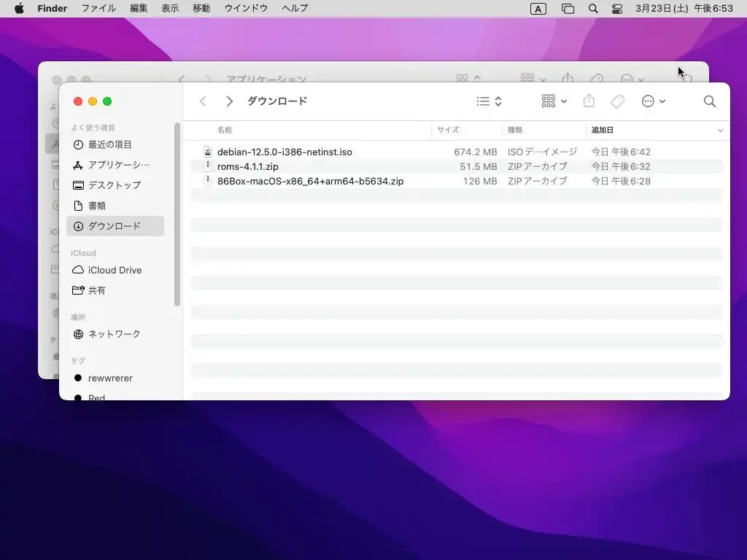The height and width of the screenshot is (560, 747).
Task: Click the globe icon beside ネットワーク
Action: click(x=78, y=334)
